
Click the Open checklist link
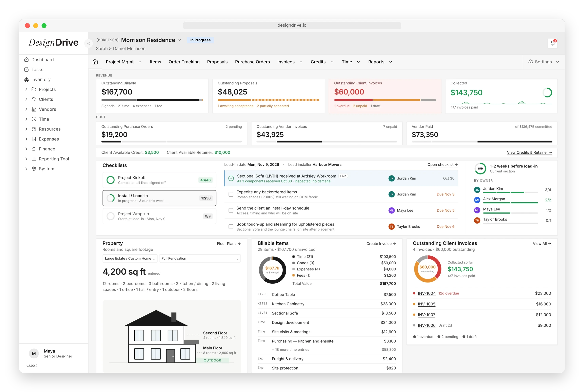442,164
